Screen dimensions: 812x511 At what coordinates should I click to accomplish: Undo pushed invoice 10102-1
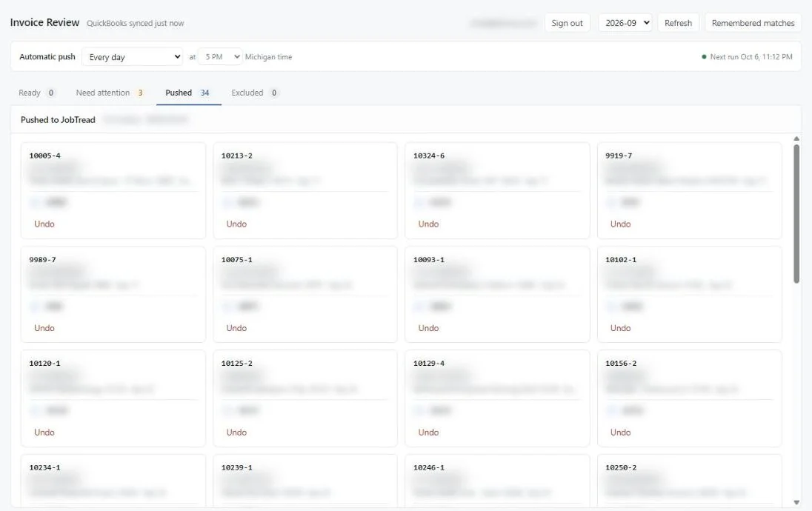click(x=620, y=328)
